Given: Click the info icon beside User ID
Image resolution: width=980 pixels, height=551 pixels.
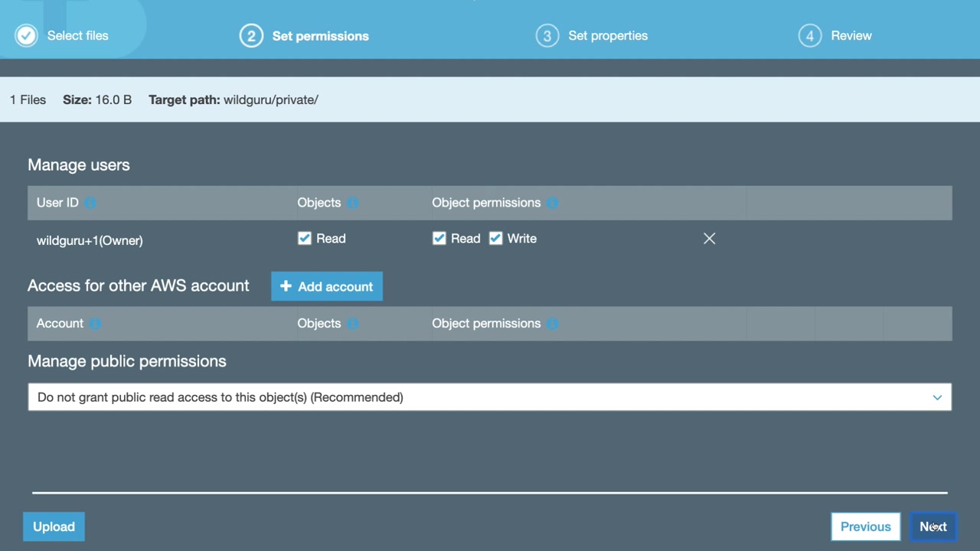Looking at the screenshot, I should pyautogui.click(x=90, y=203).
